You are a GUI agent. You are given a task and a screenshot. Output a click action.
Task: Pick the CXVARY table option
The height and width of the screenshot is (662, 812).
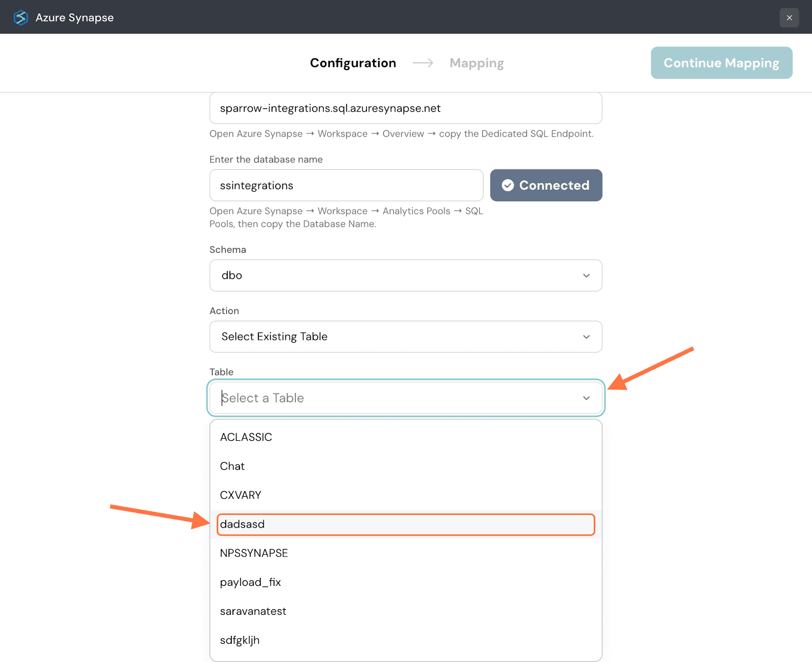tap(241, 495)
